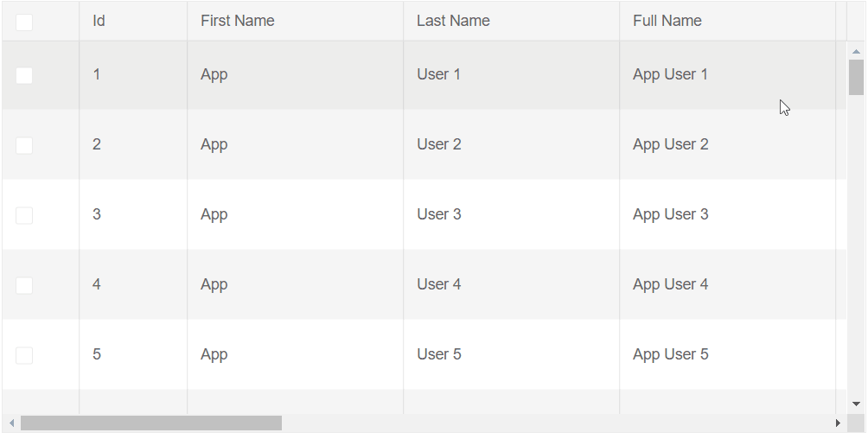This screenshot has height=439, width=868.
Task: Click the vertical scrollbar up arrow
Action: tap(856, 51)
